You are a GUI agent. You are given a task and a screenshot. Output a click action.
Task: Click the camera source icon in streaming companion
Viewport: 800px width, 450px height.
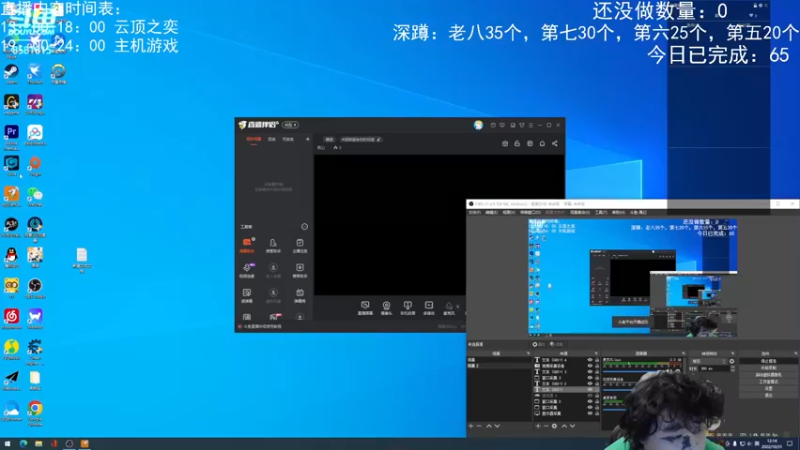pyautogui.click(x=386, y=306)
